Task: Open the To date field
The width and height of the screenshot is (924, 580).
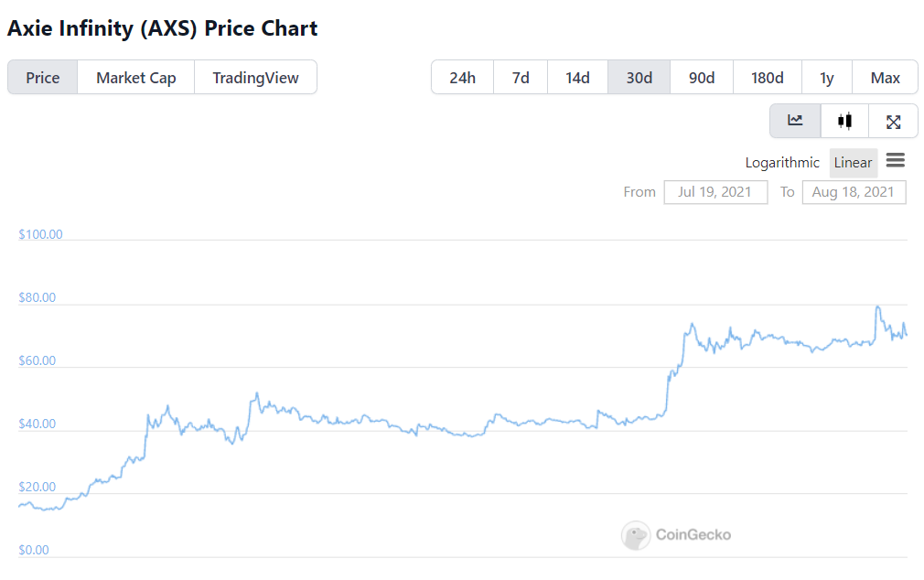Action: (854, 192)
